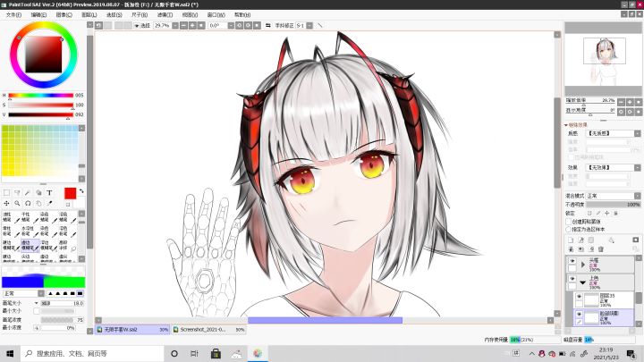Select the rectangular selection tool
644x362 pixels.
point(6,192)
